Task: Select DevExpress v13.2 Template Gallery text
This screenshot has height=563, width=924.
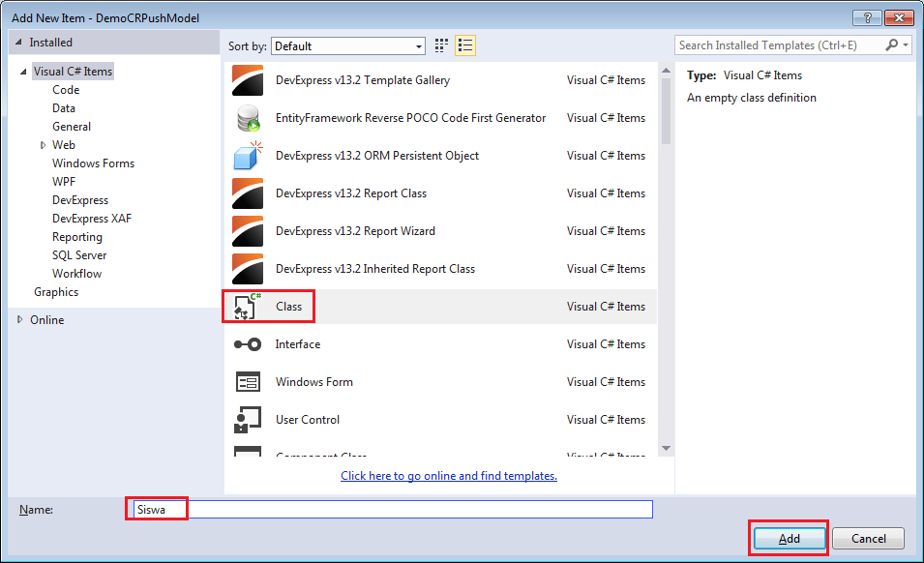Action: pyautogui.click(x=363, y=80)
